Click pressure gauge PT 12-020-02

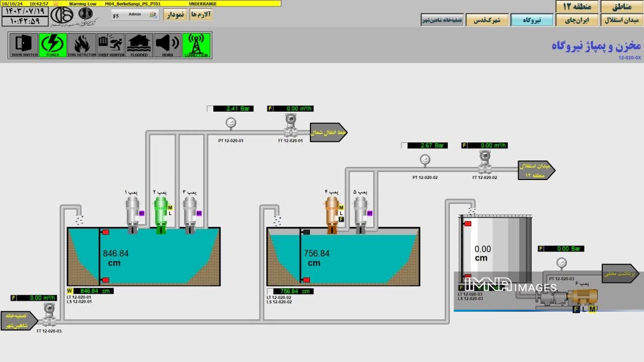425,160
